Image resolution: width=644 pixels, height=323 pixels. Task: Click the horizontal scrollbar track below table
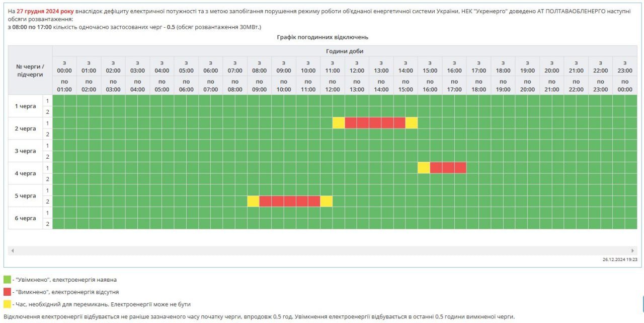322,250
